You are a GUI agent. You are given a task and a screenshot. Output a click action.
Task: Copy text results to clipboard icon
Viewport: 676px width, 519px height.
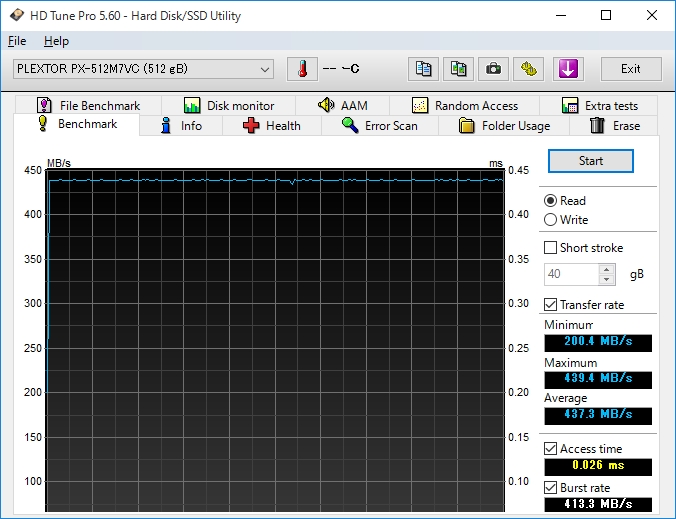(423, 69)
